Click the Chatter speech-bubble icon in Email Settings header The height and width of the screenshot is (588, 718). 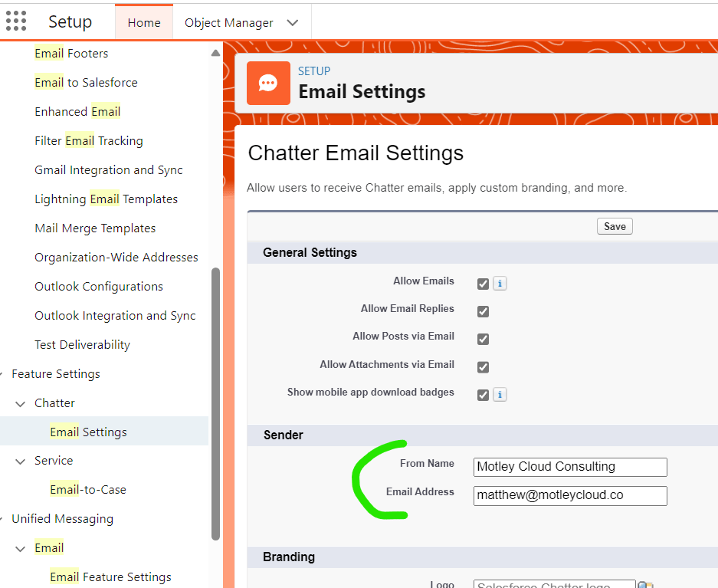267,83
